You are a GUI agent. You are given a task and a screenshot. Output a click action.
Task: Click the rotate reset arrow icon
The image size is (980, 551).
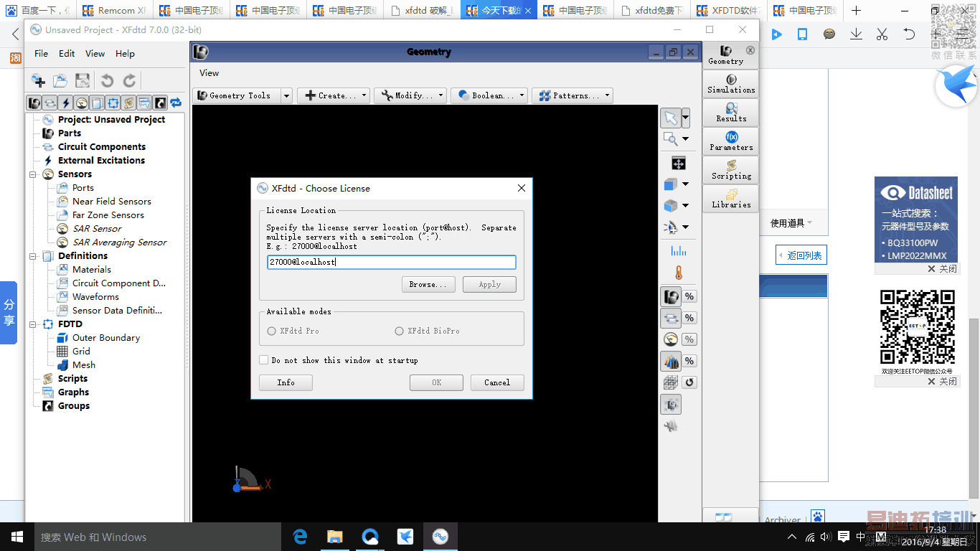click(689, 382)
